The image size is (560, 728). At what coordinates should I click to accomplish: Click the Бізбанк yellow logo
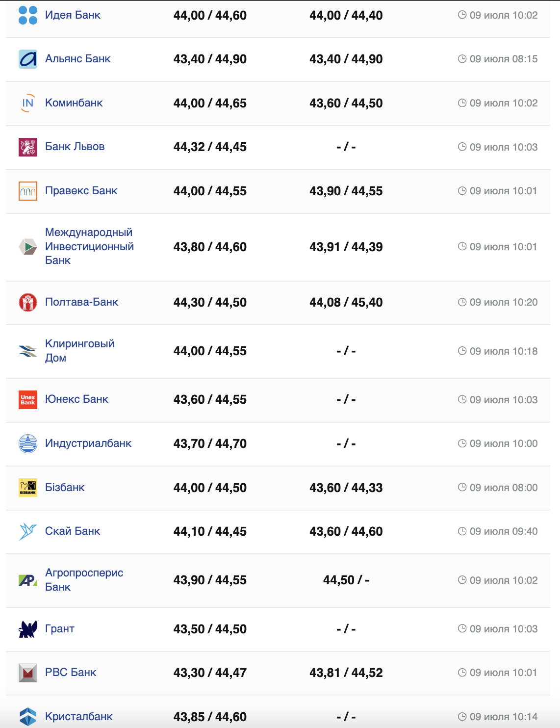click(x=28, y=488)
